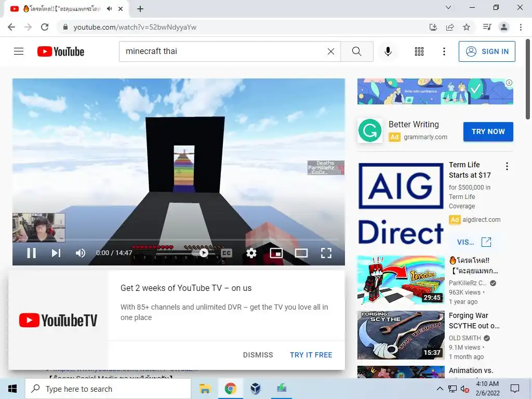The image size is (532, 399).
Task: Bookmark this page with star icon
Action: (x=467, y=27)
